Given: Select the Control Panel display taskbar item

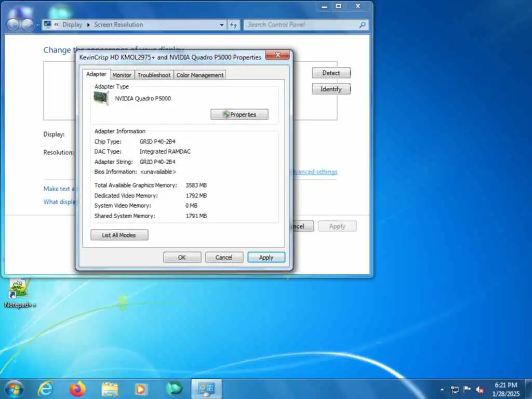Looking at the screenshot, I should 206,389.
